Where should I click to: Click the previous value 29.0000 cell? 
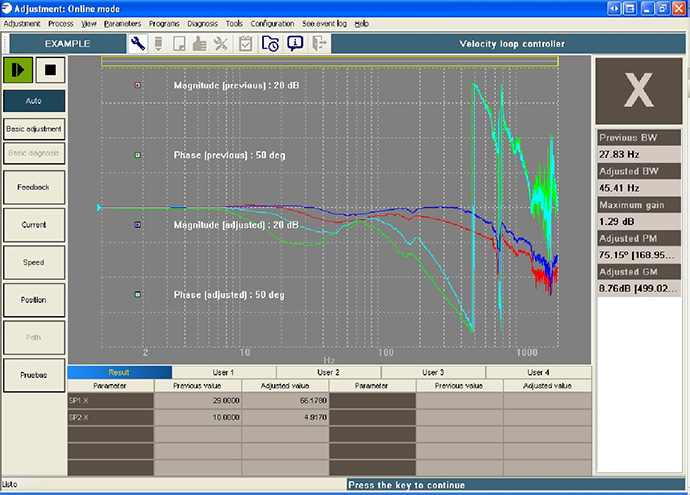click(x=198, y=400)
